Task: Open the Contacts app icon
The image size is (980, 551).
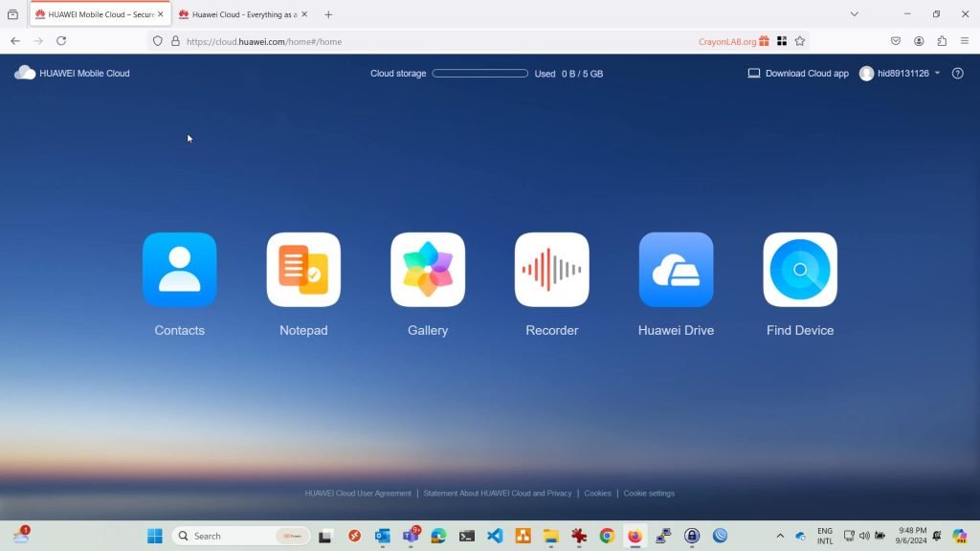Action: pos(179,270)
